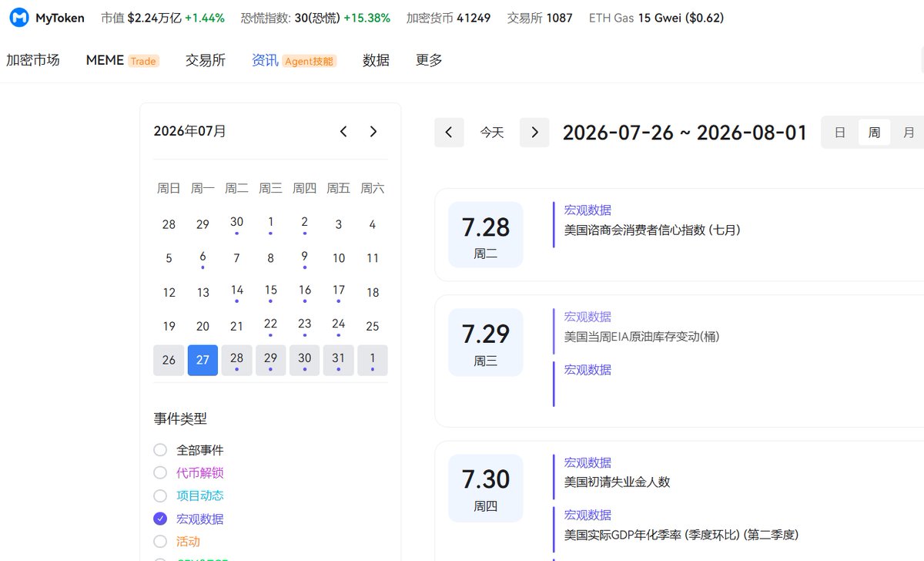The width and height of the screenshot is (924, 561).
Task: Select July 27 in the calendar
Action: [203, 360]
